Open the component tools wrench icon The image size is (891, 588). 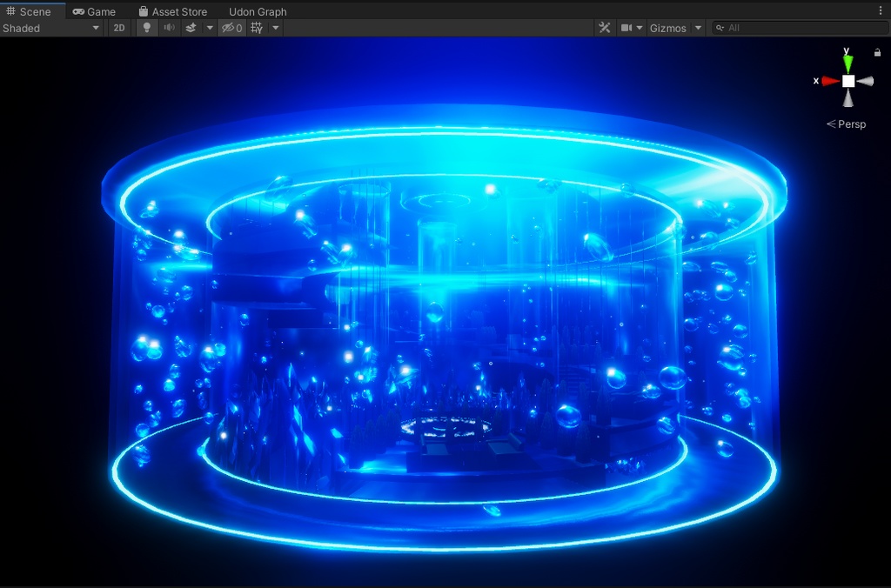point(605,28)
